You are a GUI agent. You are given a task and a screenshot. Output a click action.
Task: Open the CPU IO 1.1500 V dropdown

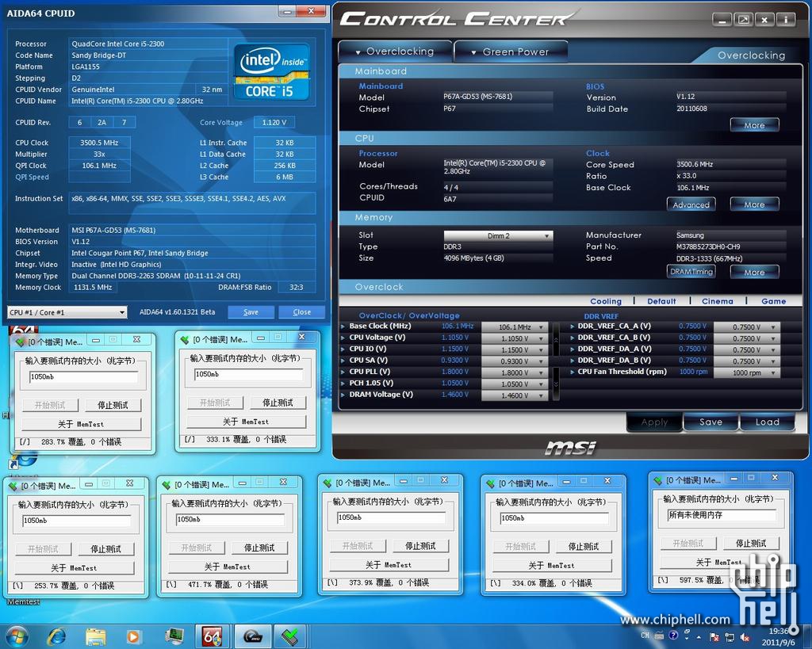click(x=514, y=350)
